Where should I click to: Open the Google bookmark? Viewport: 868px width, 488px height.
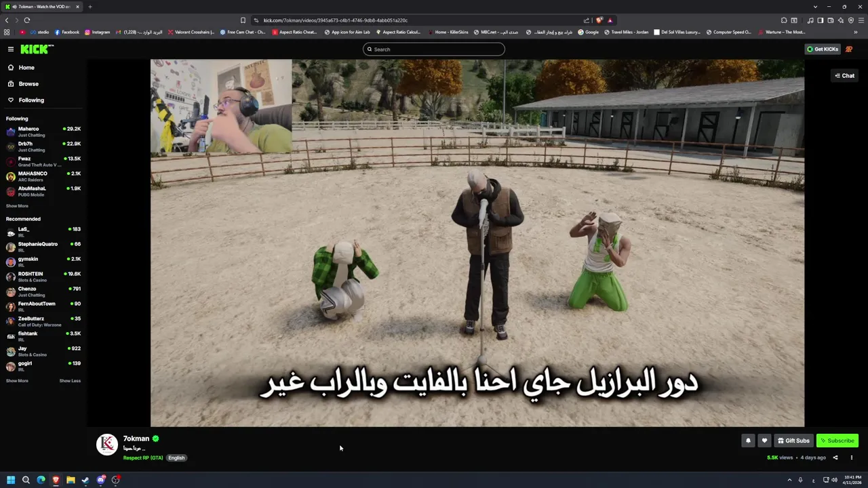pos(589,32)
